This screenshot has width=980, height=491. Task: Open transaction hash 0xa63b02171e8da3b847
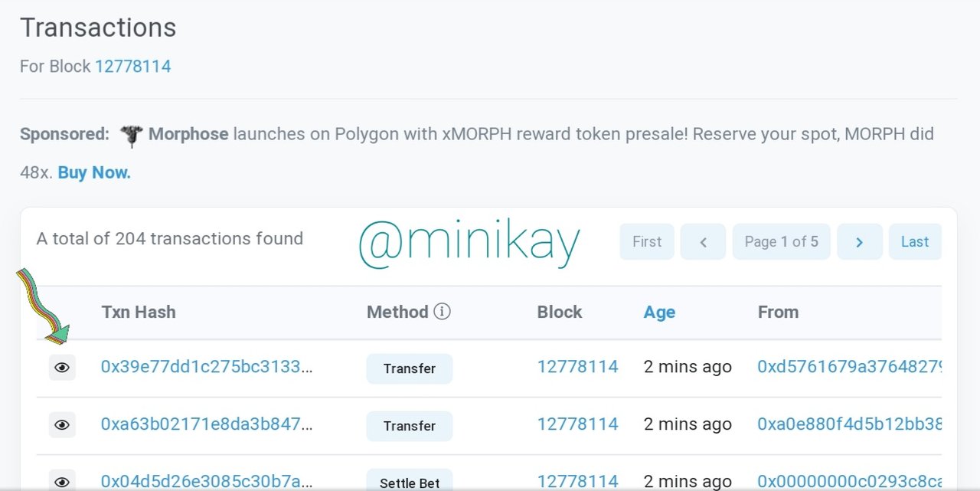pyautogui.click(x=207, y=424)
